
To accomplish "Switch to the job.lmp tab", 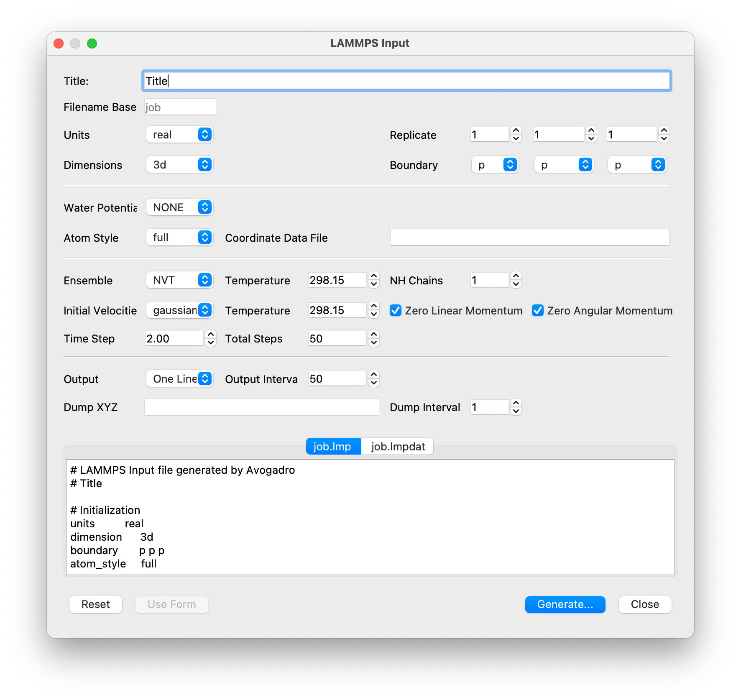I will pyautogui.click(x=333, y=447).
